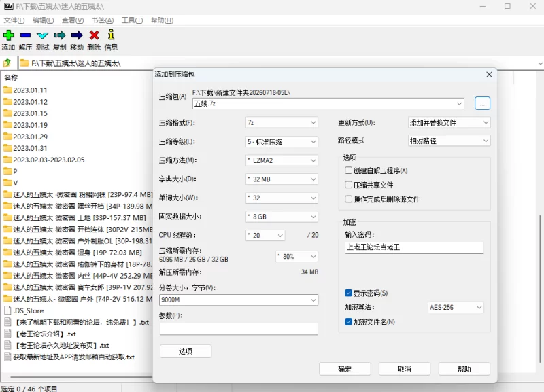Click the 帮助 button in dialog
Image resolution: width=544 pixels, height=392 pixels.
click(x=464, y=369)
